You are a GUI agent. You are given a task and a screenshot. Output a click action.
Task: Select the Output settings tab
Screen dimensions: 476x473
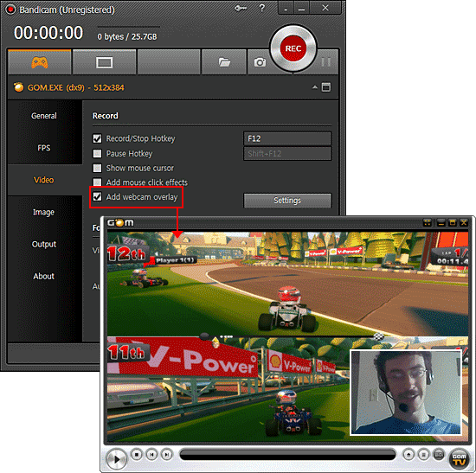coord(44,244)
